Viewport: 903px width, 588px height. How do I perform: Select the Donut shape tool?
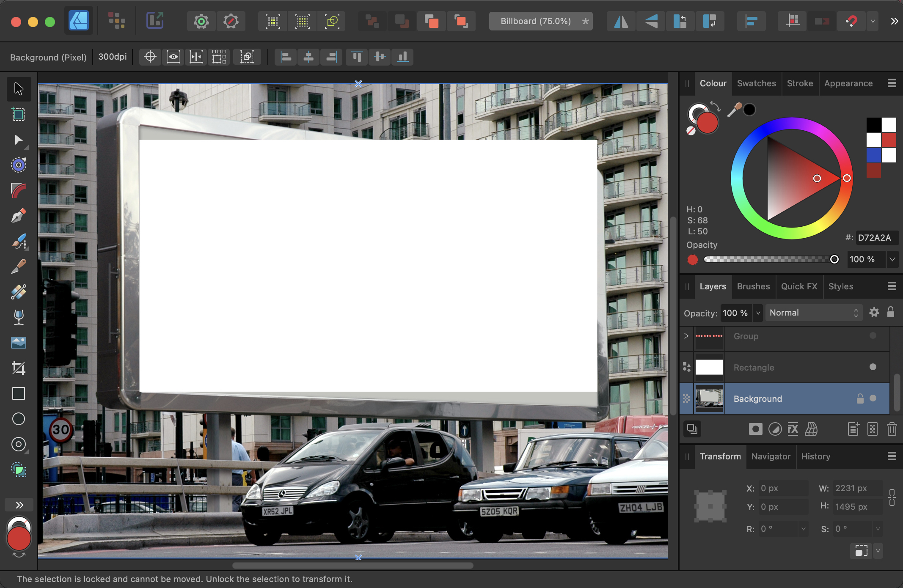tap(19, 444)
